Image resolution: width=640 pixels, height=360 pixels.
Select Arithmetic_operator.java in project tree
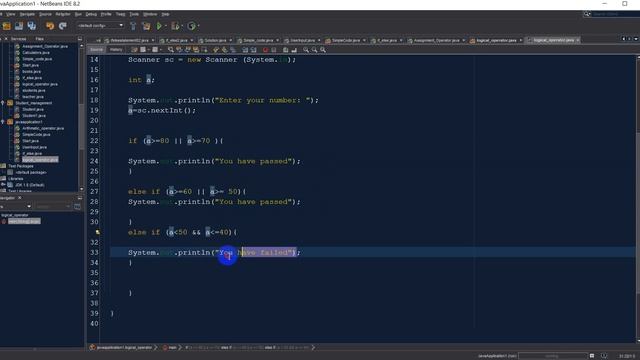[x=43, y=128]
